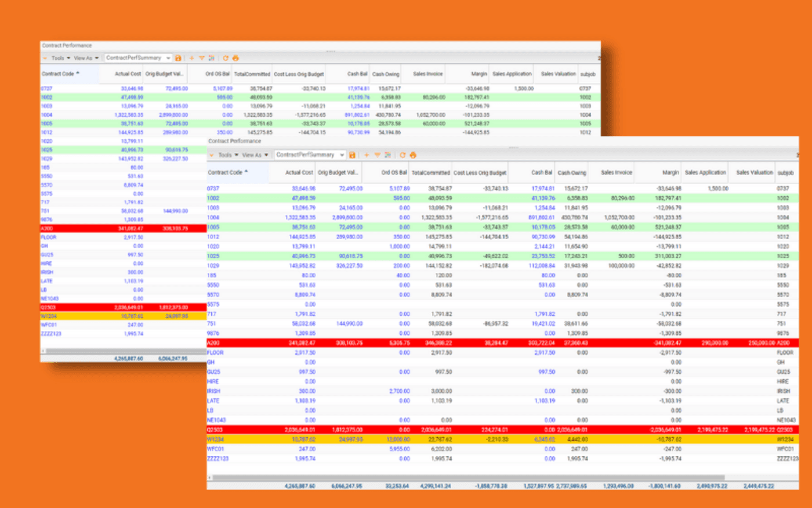Screen dimensions: 812x508
Task: Click the horizontal scrollbar at the bottom of the front window
Action: [x=464, y=477]
